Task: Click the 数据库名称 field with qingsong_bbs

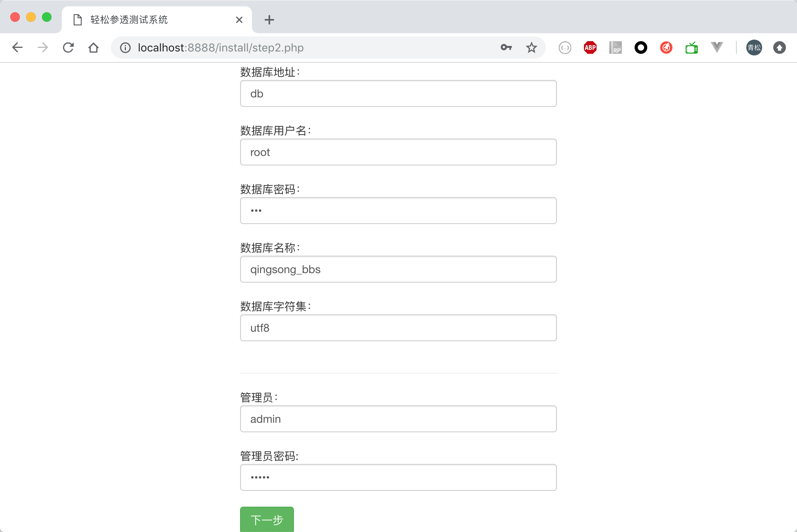Action: [398, 269]
